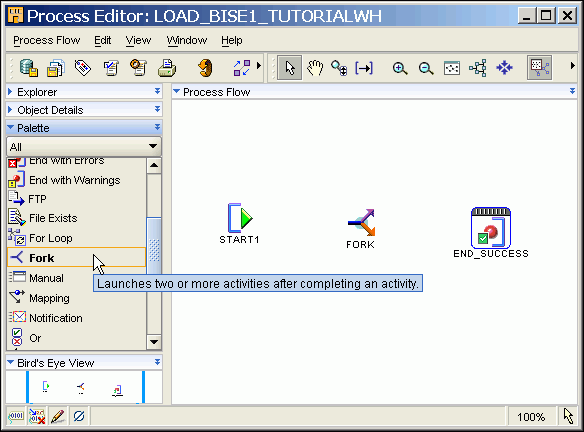Open Process Flow panel options double-arrow

(x=572, y=91)
